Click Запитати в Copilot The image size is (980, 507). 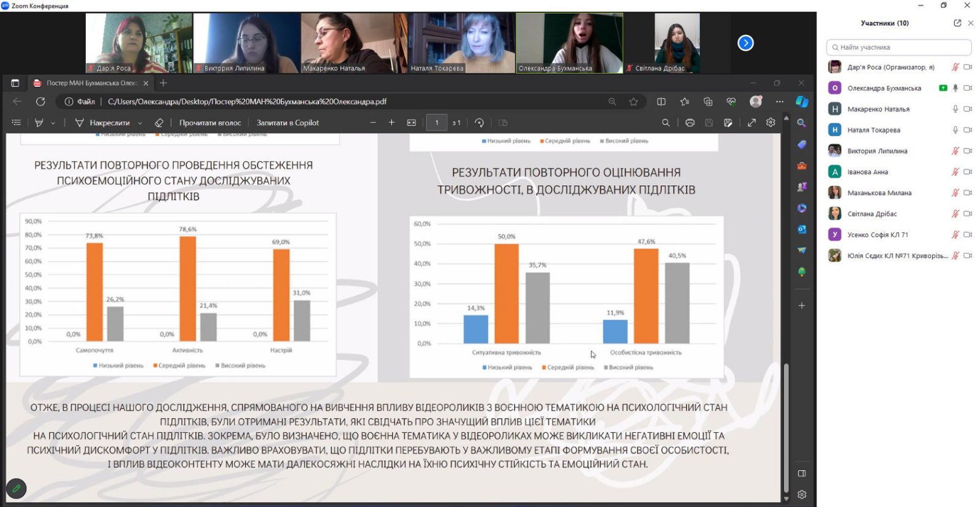288,123
